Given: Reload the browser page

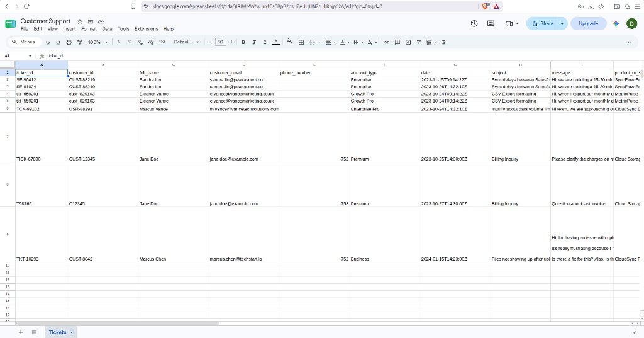Looking at the screenshot, I should coord(26,6).
